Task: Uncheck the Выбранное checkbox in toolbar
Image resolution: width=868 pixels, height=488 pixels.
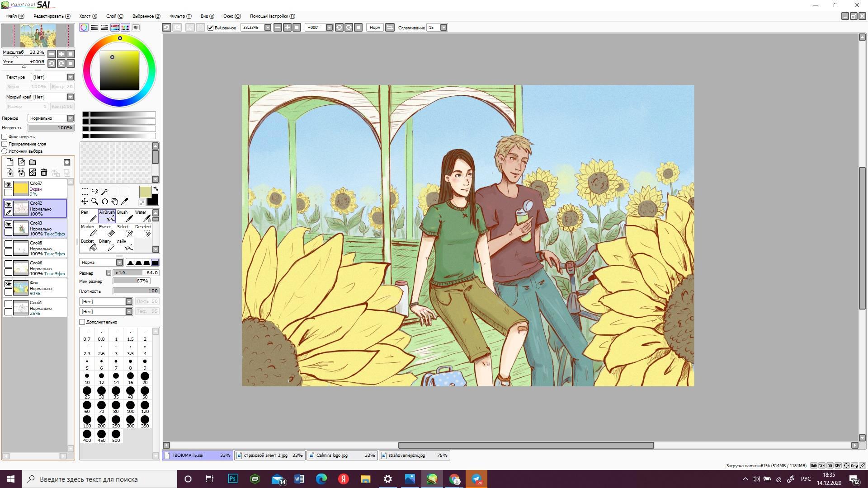Action: pyautogui.click(x=210, y=28)
